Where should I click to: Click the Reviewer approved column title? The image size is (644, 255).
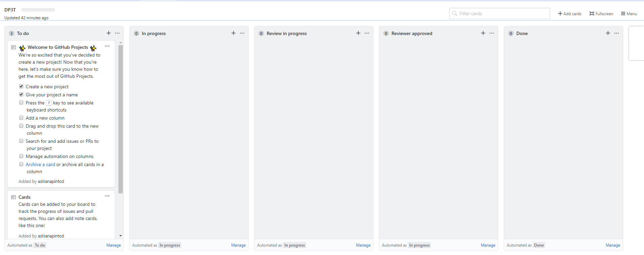(412, 33)
